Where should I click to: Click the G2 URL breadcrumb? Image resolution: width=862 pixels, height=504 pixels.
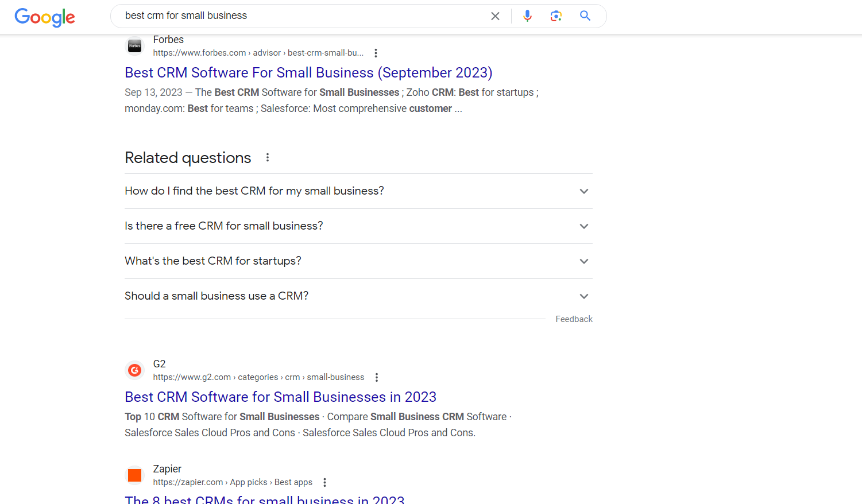click(x=258, y=377)
